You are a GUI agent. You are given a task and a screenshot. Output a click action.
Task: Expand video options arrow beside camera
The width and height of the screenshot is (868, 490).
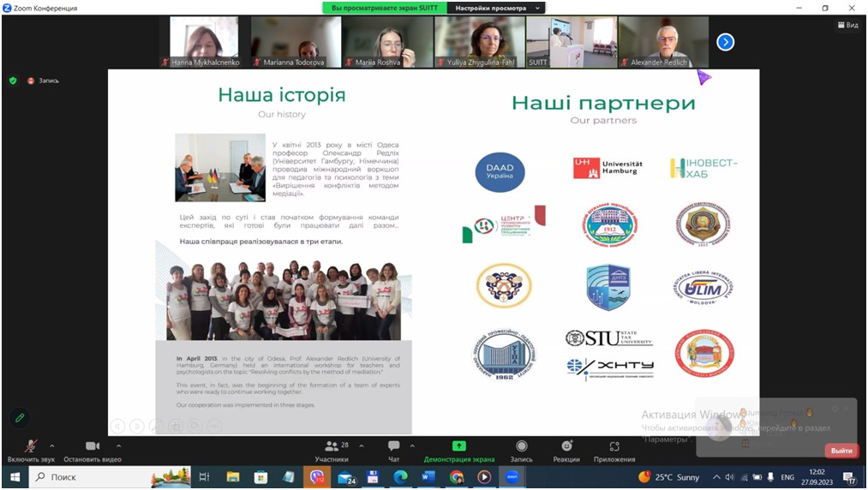coord(118,445)
